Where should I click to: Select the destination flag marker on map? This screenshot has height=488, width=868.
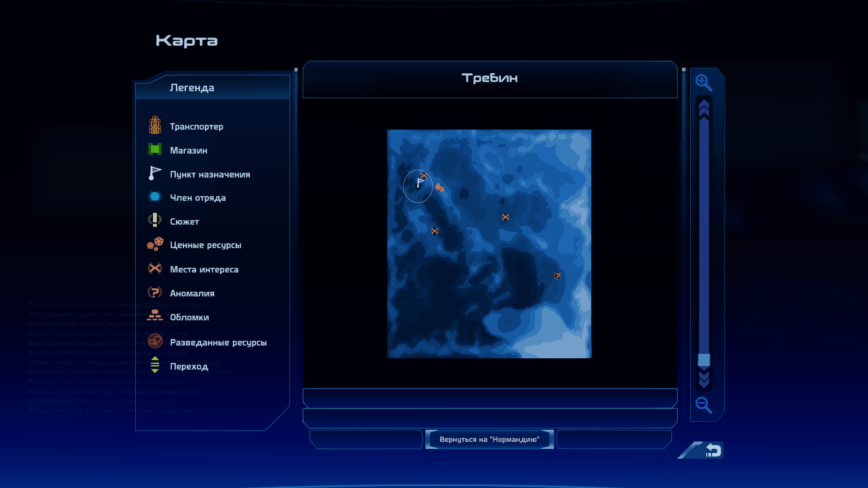coord(420,183)
